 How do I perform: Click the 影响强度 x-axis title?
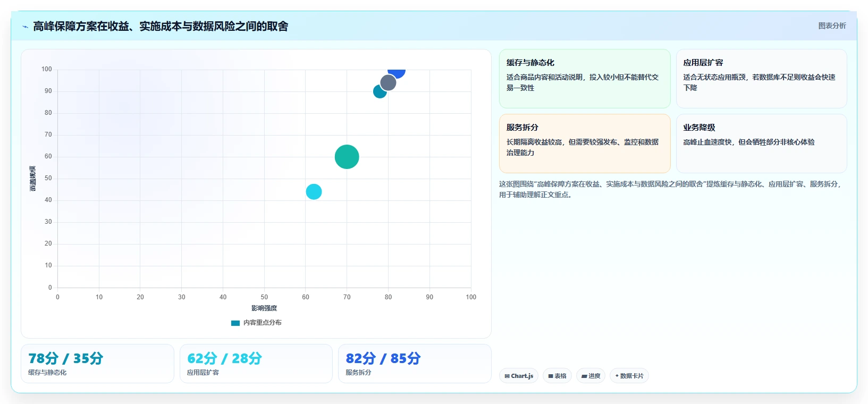coord(264,308)
